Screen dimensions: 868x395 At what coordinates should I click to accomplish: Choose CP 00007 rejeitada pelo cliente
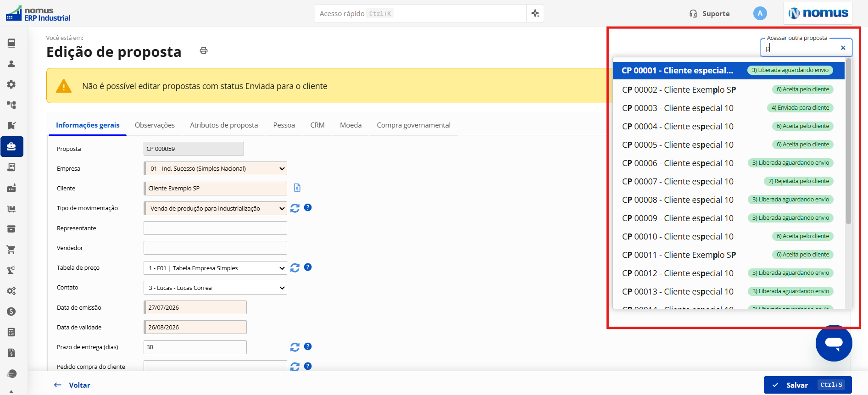coord(729,181)
